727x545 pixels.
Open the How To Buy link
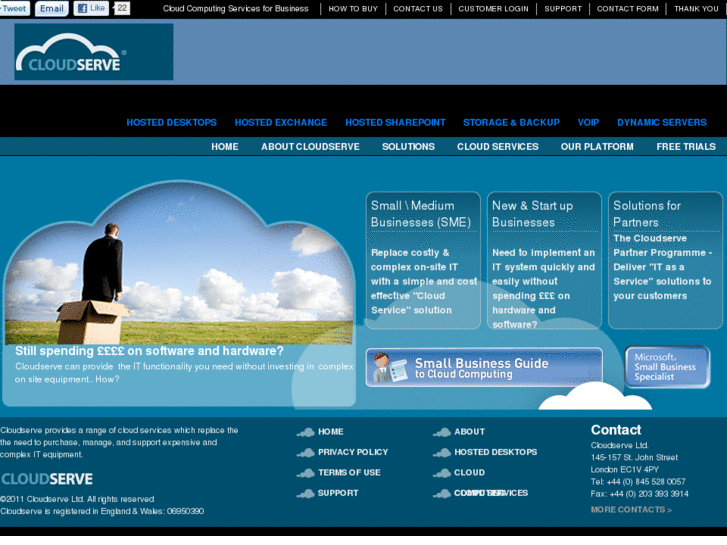pos(353,9)
